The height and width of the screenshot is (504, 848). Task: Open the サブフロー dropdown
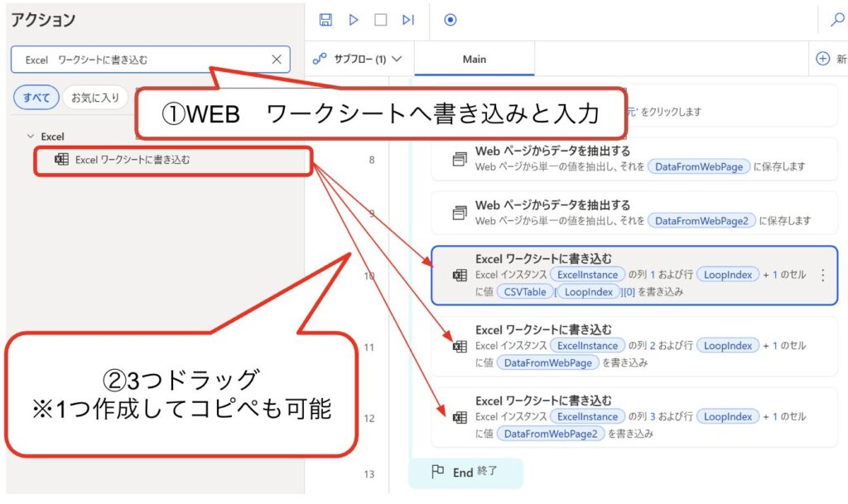tap(358, 60)
